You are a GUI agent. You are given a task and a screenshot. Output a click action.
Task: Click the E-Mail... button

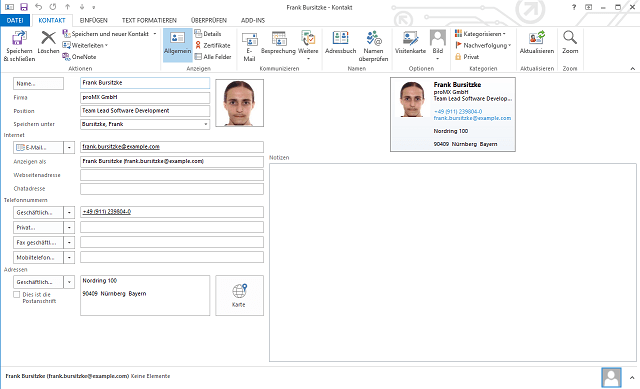click(x=38, y=147)
